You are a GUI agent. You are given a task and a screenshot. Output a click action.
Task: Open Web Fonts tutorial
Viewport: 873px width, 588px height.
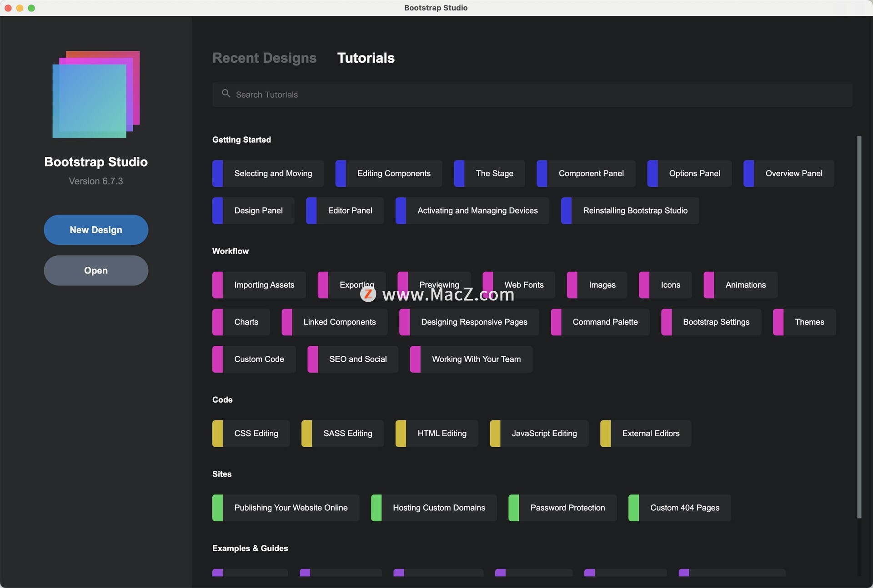tap(518, 285)
